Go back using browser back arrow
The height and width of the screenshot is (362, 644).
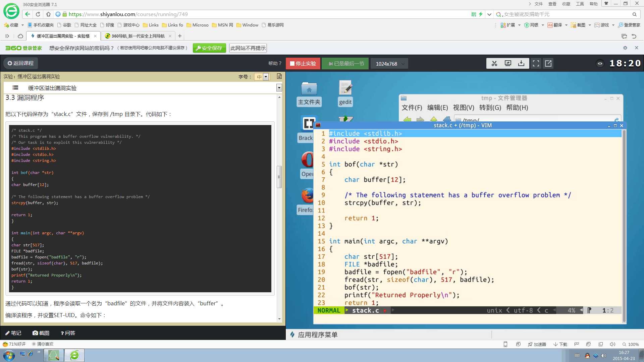click(x=28, y=14)
